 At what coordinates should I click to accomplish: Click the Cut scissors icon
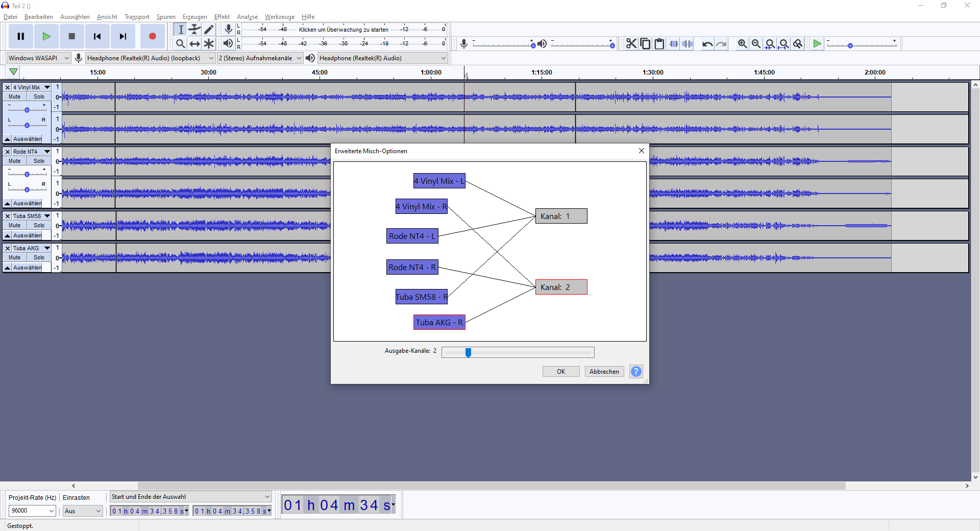pyautogui.click(x=631, y=44)
